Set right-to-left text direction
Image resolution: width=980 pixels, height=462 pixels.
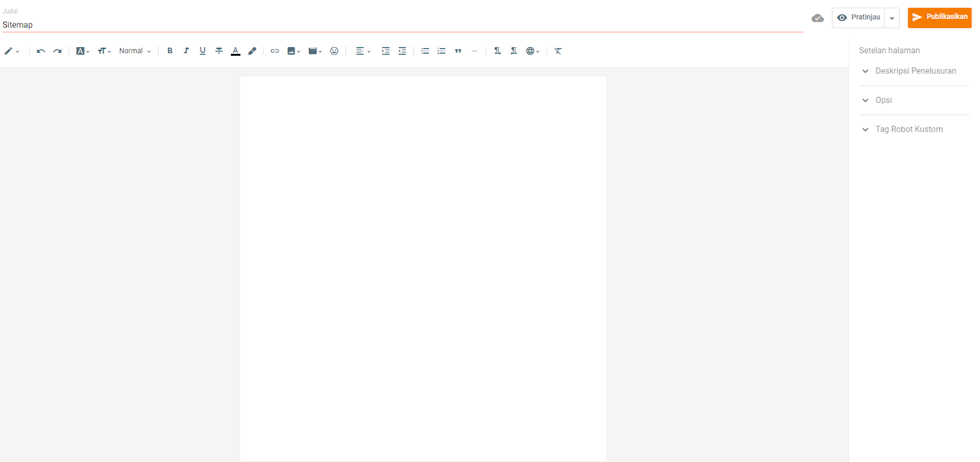pyautogui.click(x=514, y=51)
